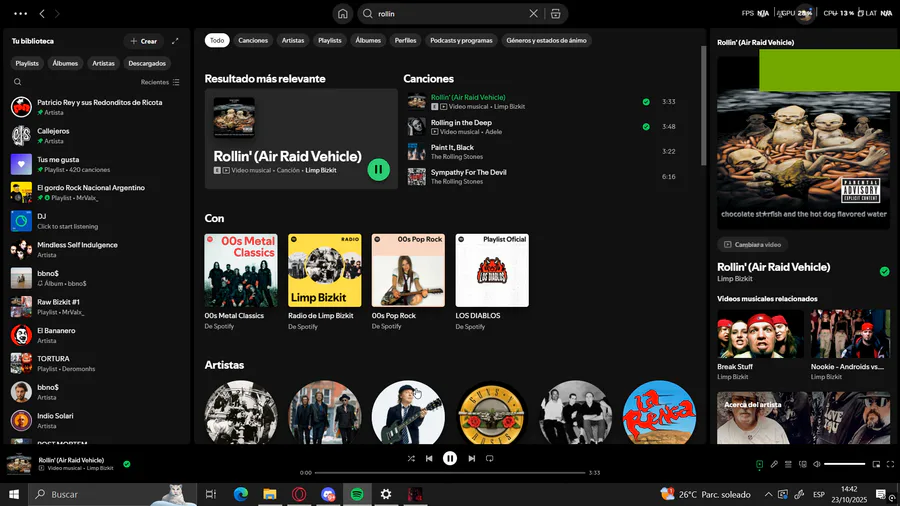The height and width of the screenshot is (506, 900).
Task: Filter library by Descargados chip
Action: point(147,63)
